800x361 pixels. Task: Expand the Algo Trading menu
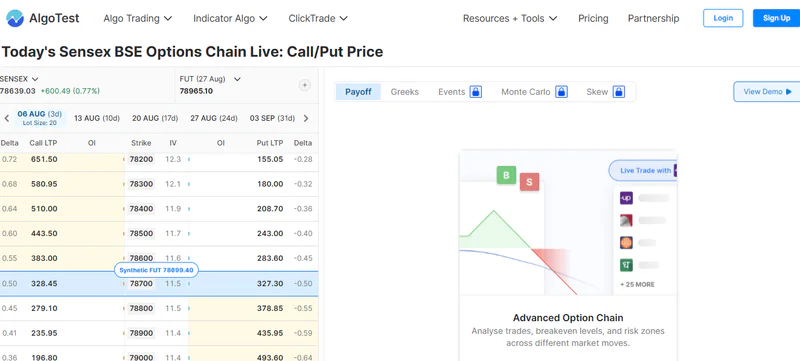[x=138, y=18]
